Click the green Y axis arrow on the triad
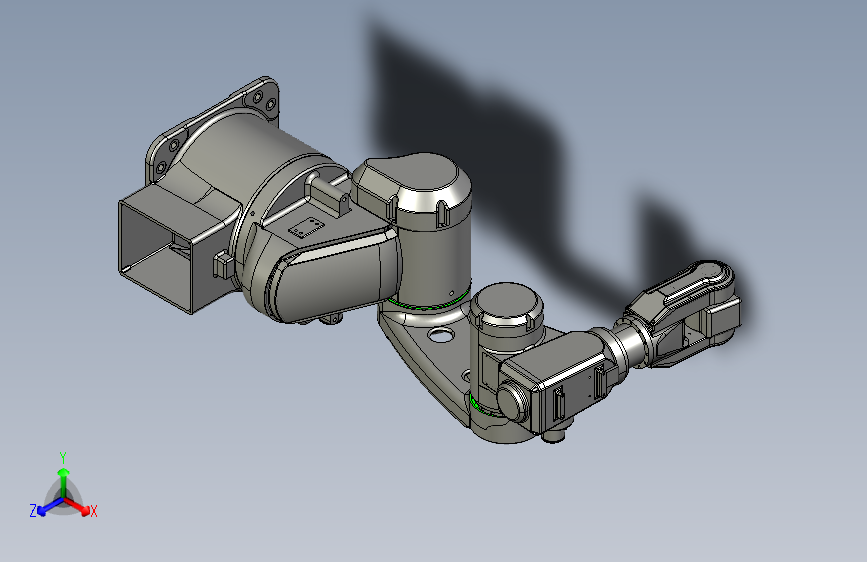 click(64, 482)
